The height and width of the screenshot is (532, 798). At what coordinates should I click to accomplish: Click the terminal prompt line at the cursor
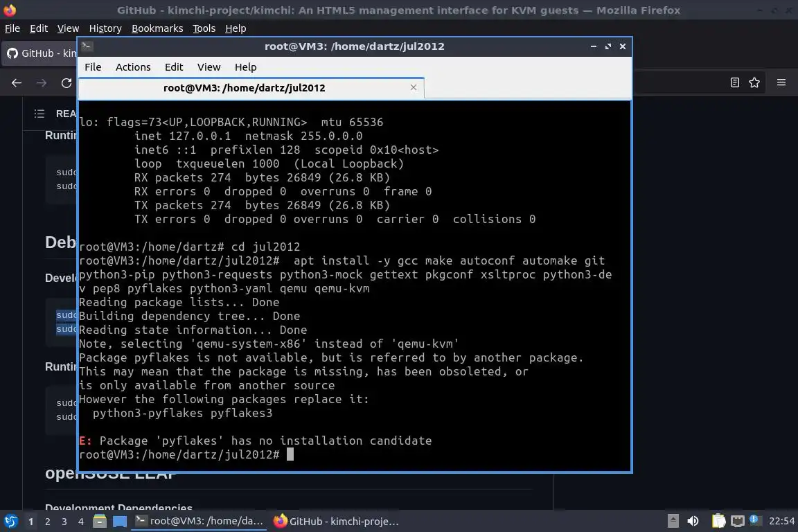pyautogui.click(x=186, y=454)
